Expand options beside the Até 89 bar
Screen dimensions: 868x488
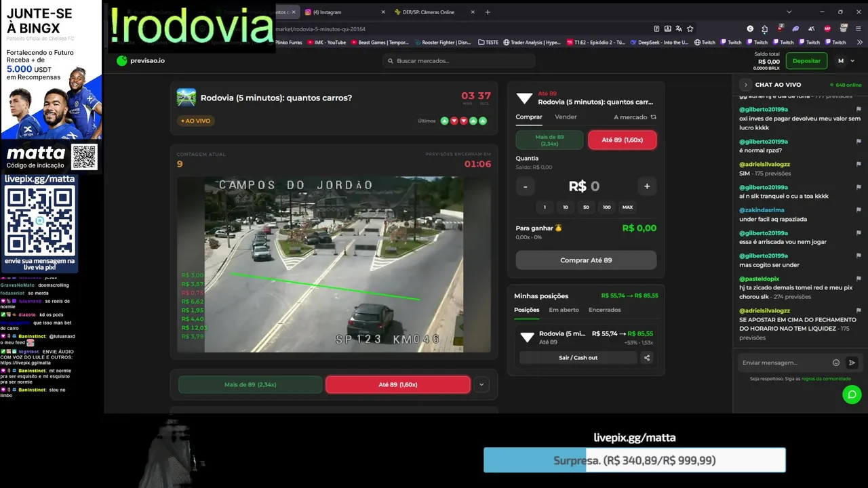(481, 384)
